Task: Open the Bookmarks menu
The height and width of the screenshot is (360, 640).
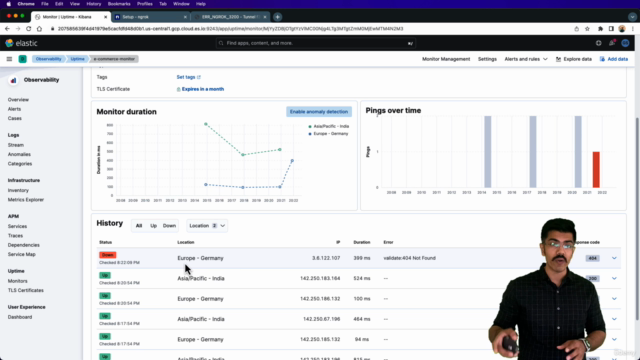Action: point(119,4)
